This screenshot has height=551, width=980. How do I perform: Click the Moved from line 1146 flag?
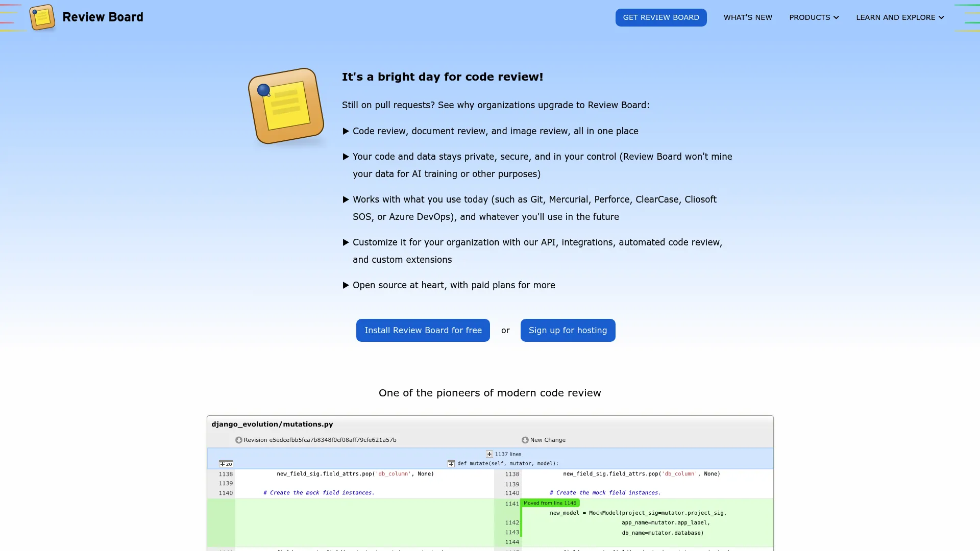tap(550, 503)
